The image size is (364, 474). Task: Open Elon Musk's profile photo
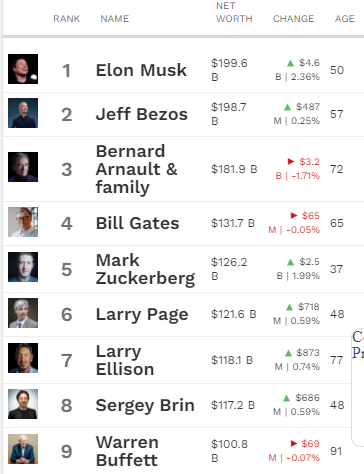23,69
